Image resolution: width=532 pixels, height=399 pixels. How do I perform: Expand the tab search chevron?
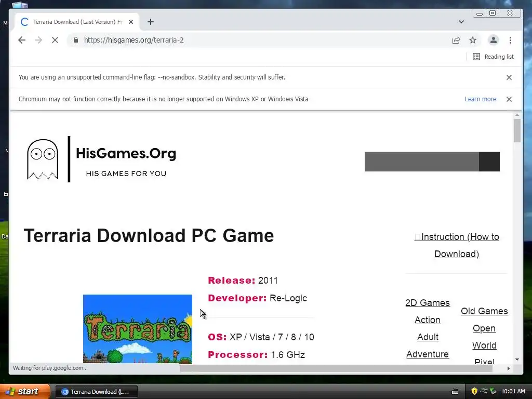[461, 22]
